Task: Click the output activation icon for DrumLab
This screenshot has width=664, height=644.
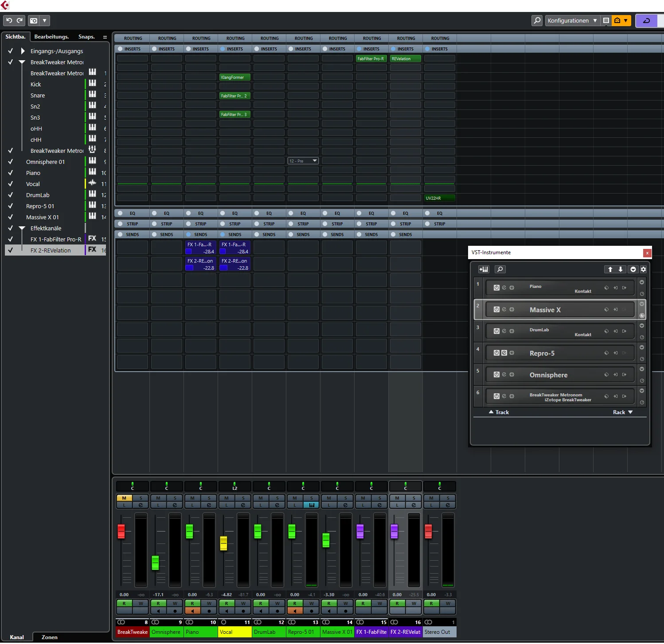Action: coord(624,331)
